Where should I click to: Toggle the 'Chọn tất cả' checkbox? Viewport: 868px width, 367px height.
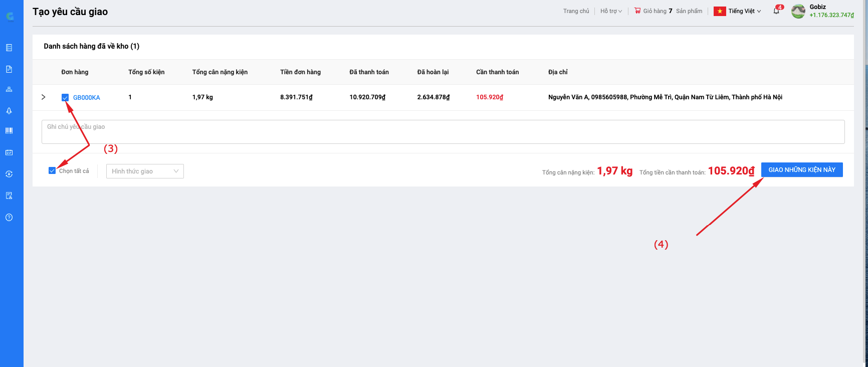point(52,171)
